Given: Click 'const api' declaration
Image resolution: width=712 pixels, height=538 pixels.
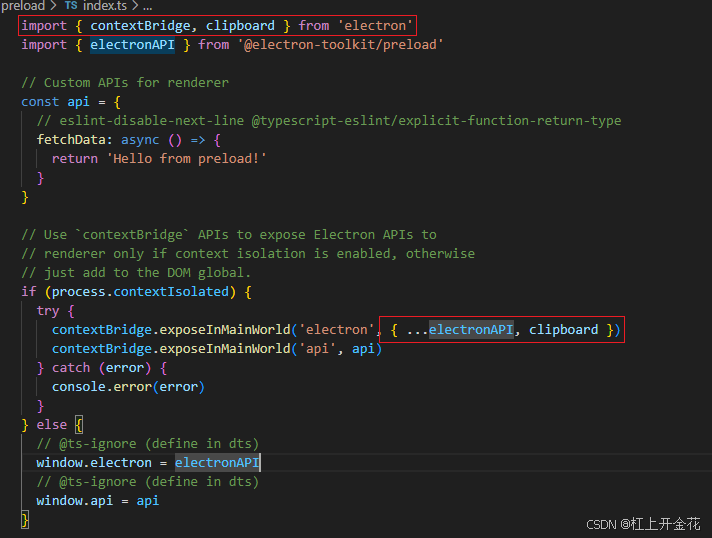Looking at the screenshot, I should coord(55,102).
